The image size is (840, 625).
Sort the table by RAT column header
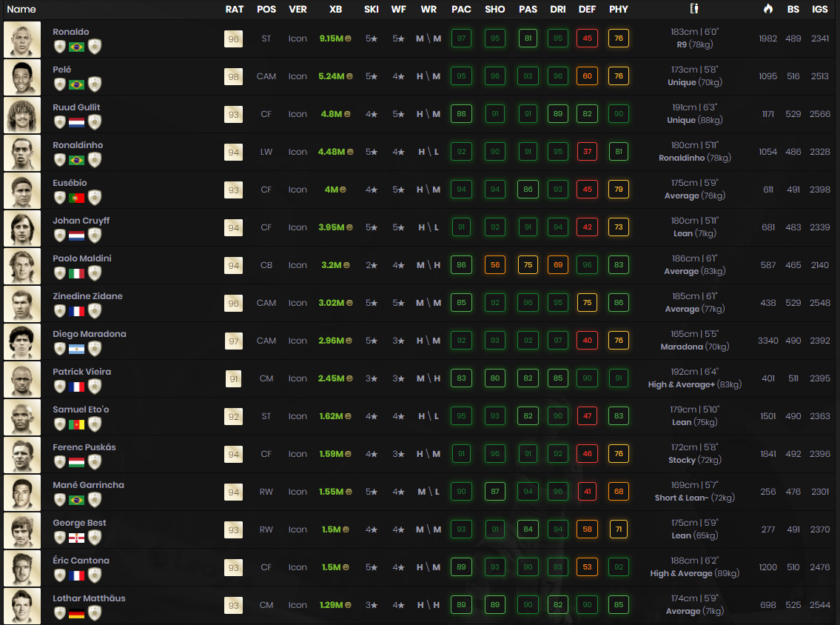(234, 9)
